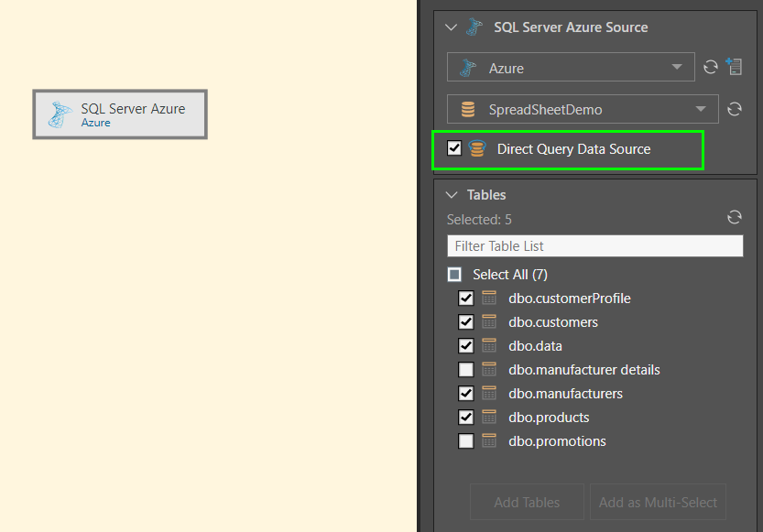Click the dbo.customerProfile table icon

click(489, 299)
